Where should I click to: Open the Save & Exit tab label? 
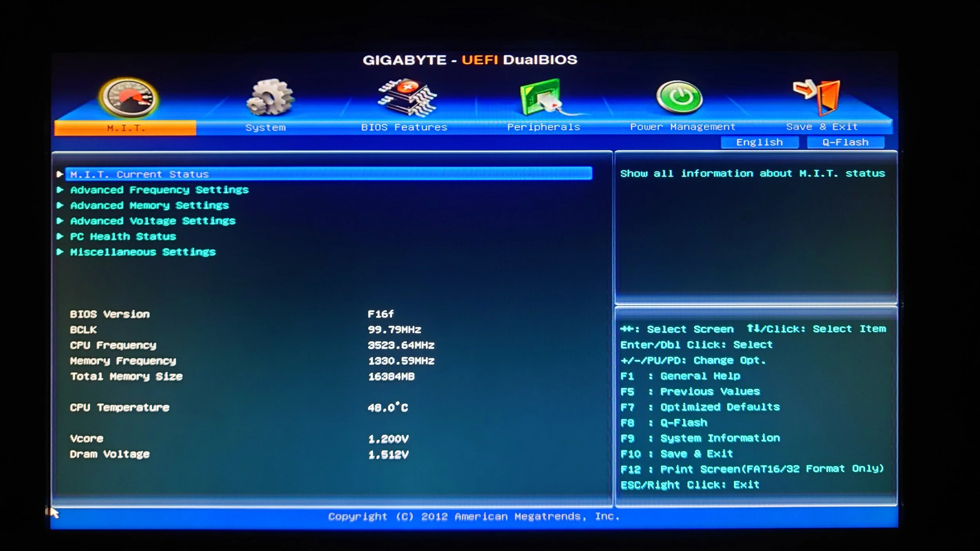point(822,127)
